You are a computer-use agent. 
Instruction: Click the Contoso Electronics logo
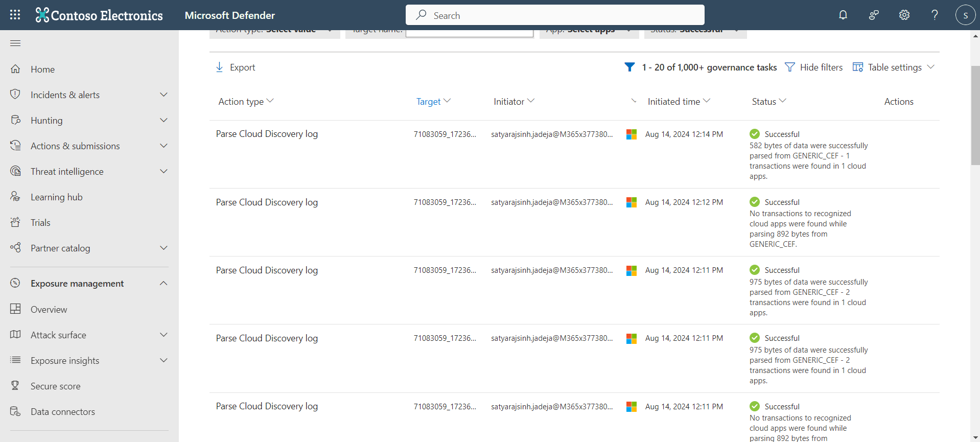pyautogui.click(x=99, y=15)
